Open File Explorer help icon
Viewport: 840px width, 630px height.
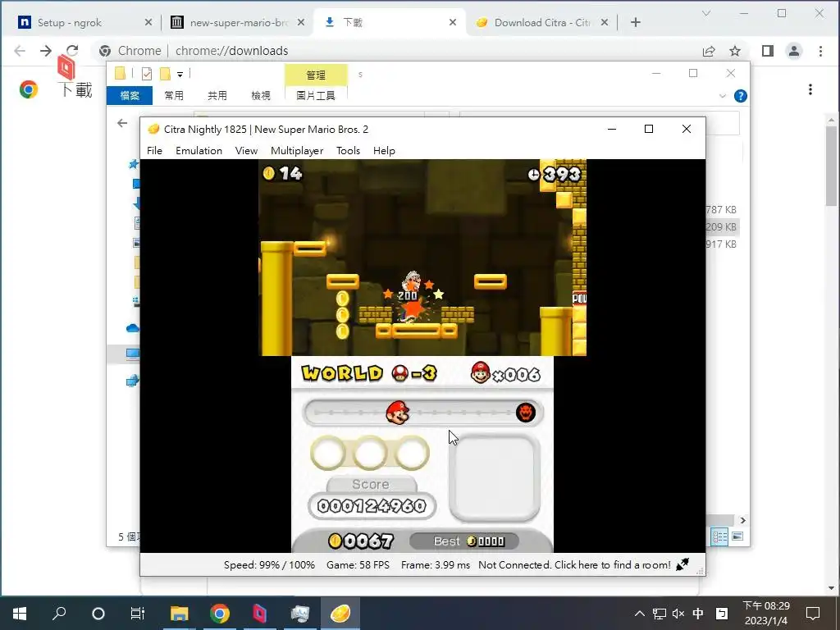[x=741, y=96]
